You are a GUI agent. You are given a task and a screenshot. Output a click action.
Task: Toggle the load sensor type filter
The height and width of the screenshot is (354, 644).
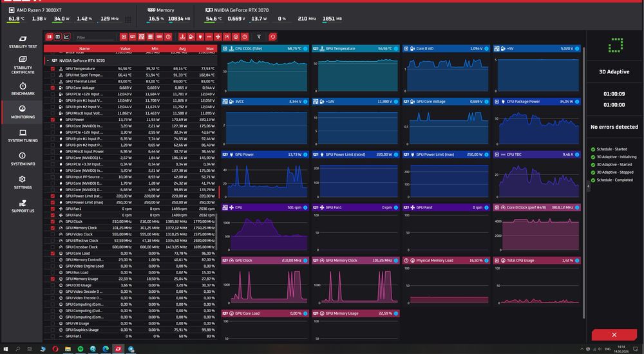(236, 37)
